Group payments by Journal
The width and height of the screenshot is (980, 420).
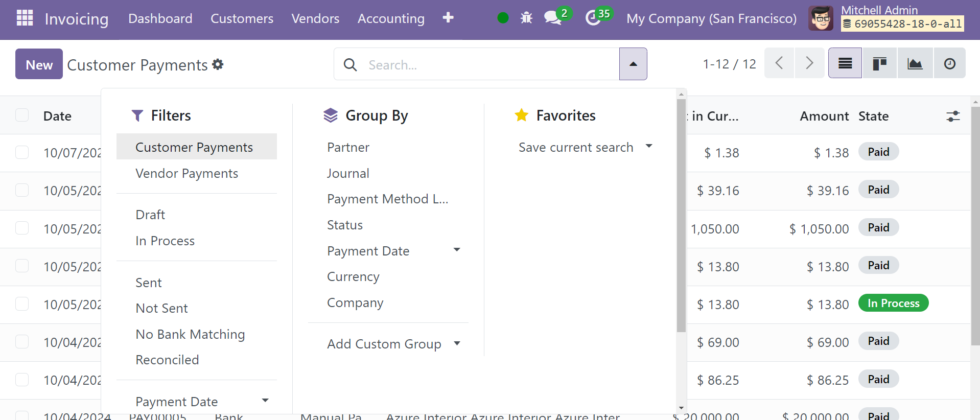point(348,174)
